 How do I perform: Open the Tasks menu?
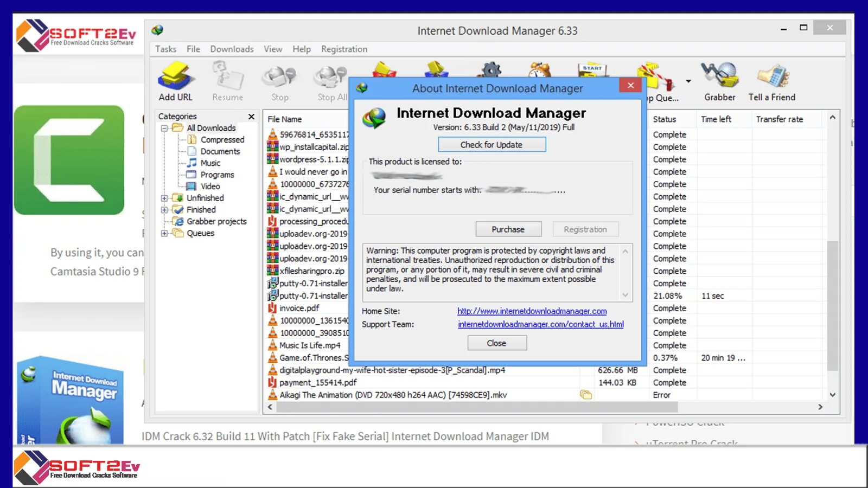[x=165, y=49]
